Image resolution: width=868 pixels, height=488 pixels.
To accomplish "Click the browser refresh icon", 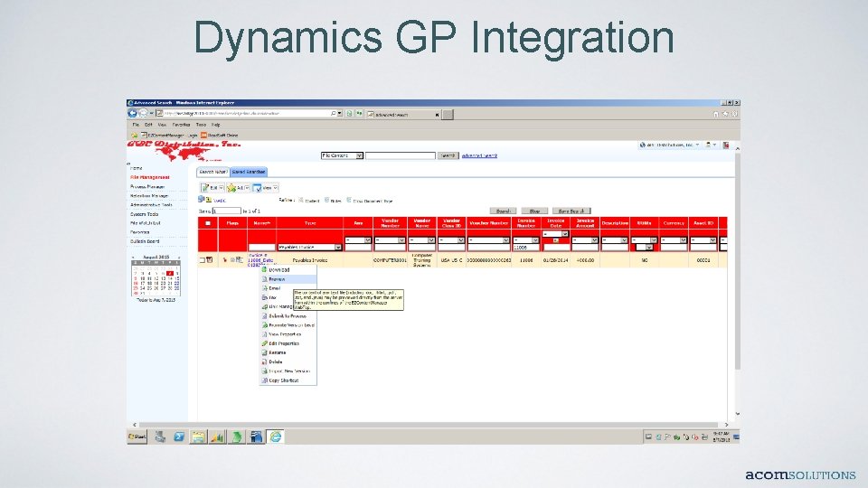I will (x=349, y=114).
